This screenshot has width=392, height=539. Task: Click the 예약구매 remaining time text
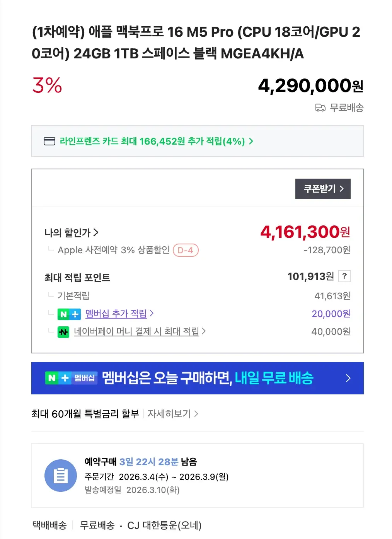coord(141,462)
